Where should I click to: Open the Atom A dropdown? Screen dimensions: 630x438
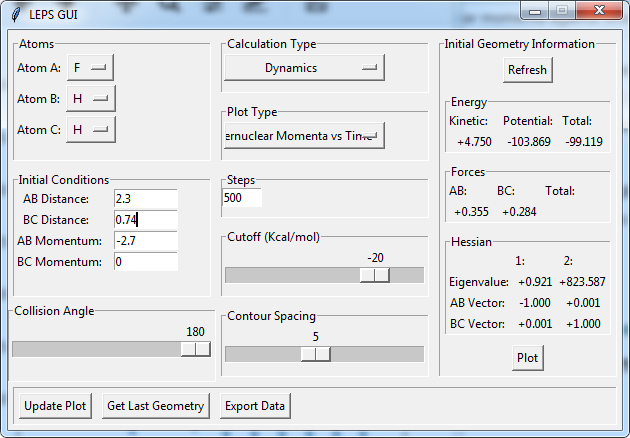[90, 68]
